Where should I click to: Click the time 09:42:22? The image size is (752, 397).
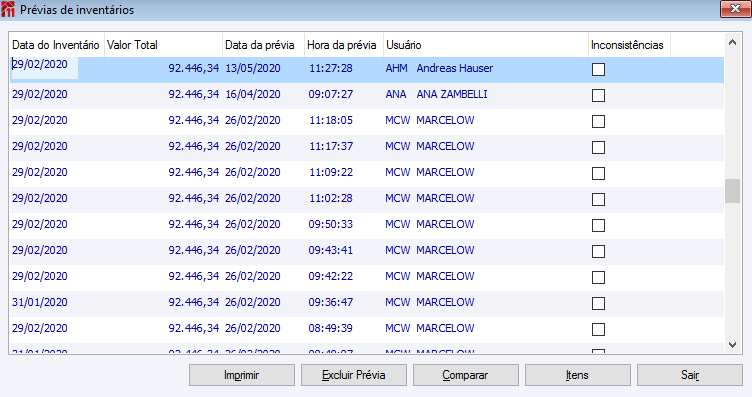(x=331, y=276)
